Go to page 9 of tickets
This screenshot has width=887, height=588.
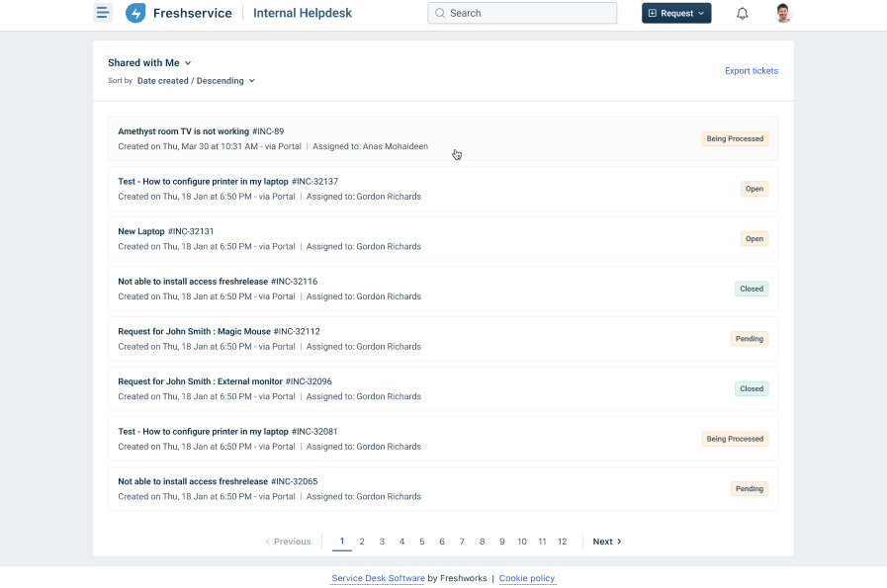coord(501,542)
